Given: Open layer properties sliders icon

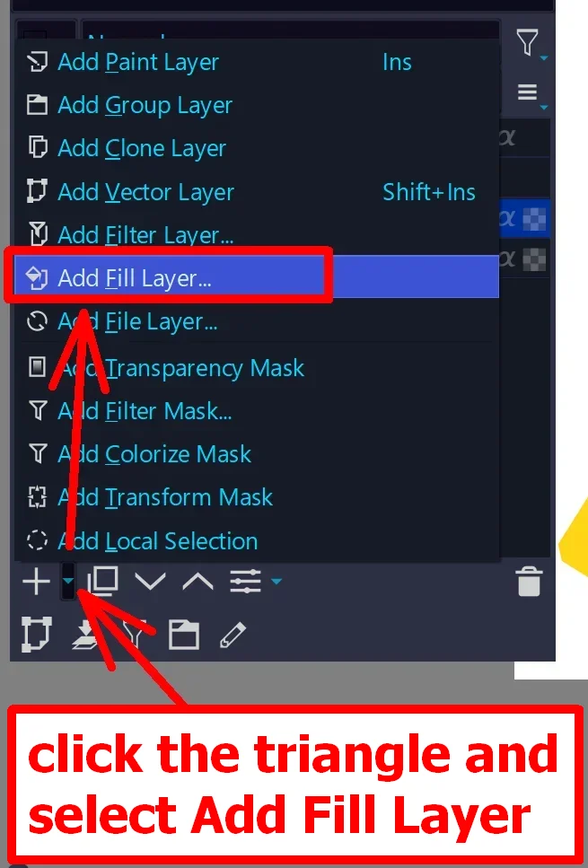Looking at the screenshot, I should pyautogui.click(x=245, y=582).
